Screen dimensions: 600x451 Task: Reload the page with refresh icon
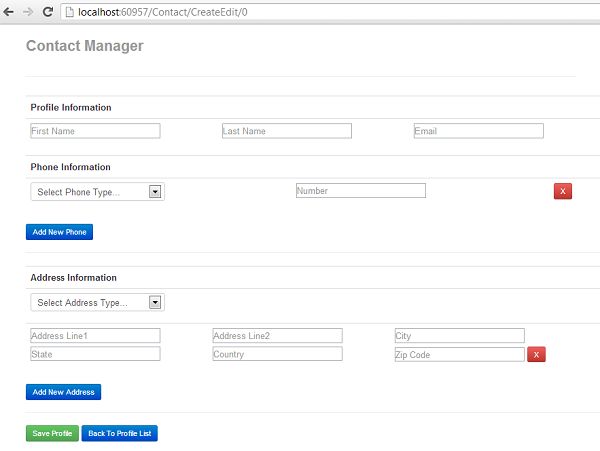pyautogui.click(x=48, y=12)
